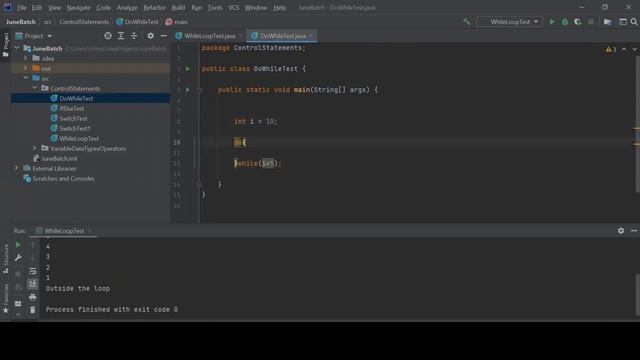Open Run panel settings gear
Image resolution: width=640 pixels, height=360 pixels.
[x=621, y=231]
